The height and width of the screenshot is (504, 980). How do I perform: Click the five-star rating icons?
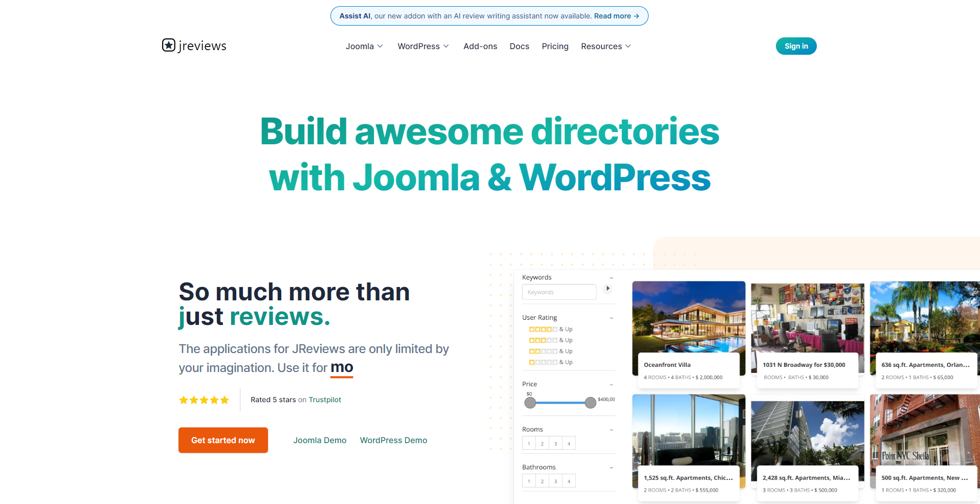[204, 400]
